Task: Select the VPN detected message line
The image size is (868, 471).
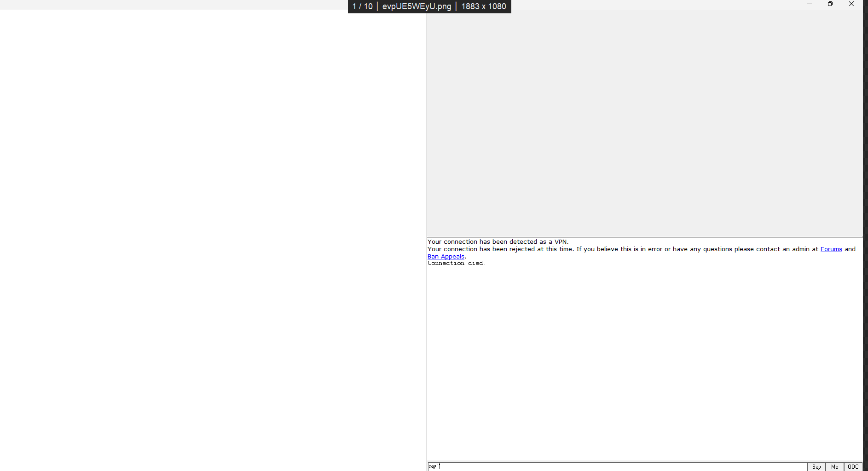Action: click(498, 242)
